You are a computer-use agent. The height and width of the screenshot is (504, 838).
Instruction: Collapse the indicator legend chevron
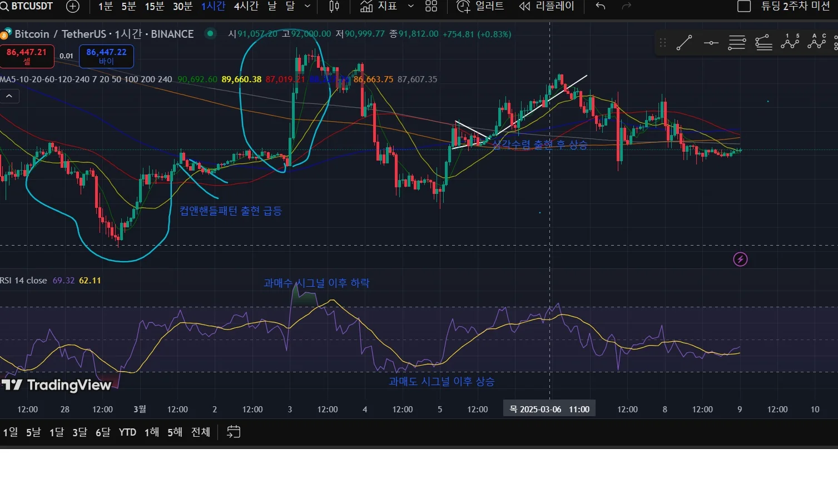pyautogui.click(x=9, y=96)
